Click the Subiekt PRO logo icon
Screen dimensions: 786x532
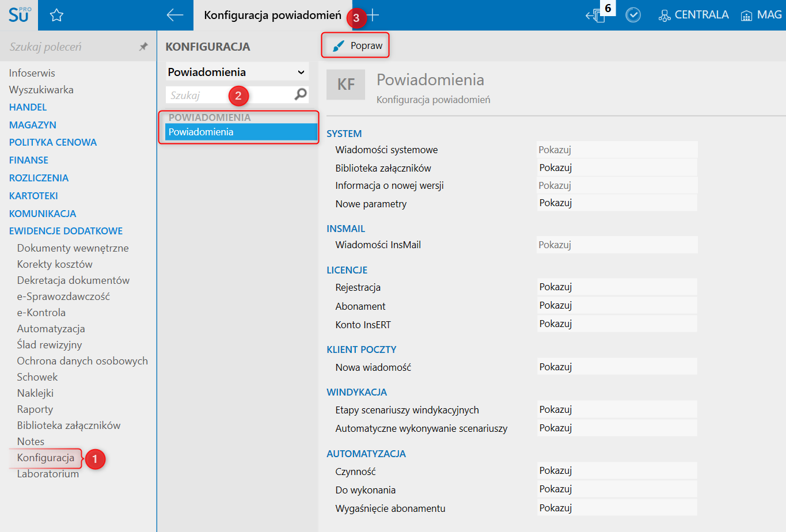point(19,15)
